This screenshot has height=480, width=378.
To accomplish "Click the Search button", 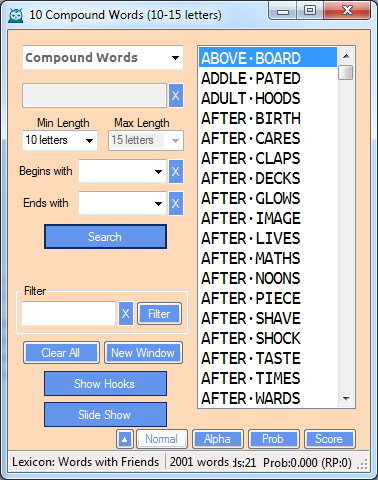I will pos(105,237).
